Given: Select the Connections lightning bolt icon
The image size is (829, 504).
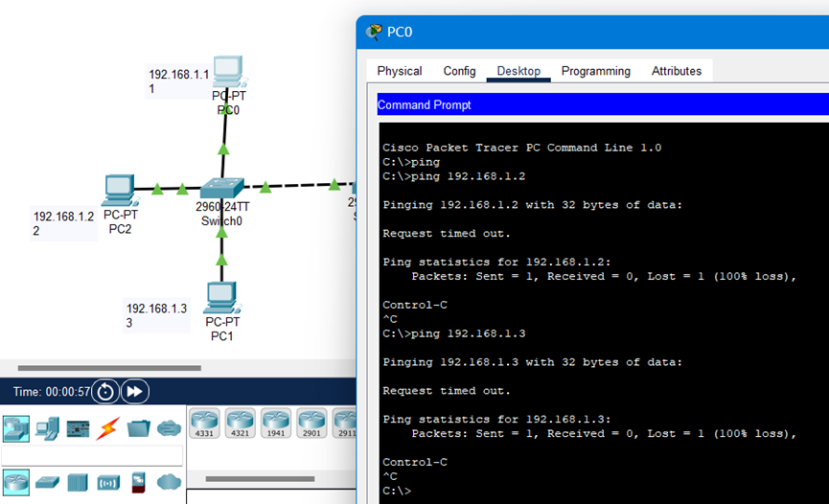Looking at the screenshot, I should (x=108, y=428).
